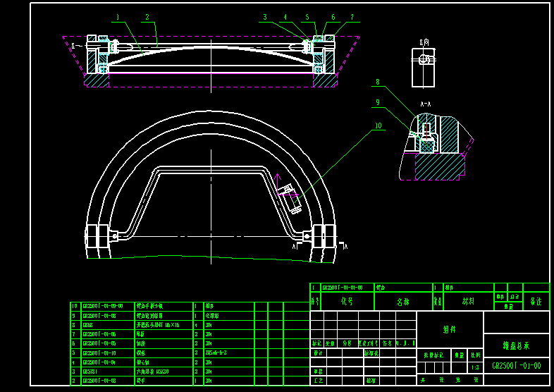
Task: Click the 304 material cell in row 7
Action: (x=229, y=334)
